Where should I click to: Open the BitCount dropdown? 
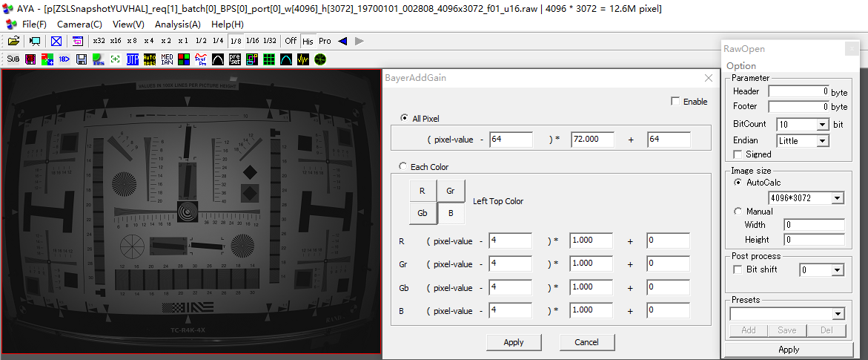pyautogui.click(x=822, y=124)
